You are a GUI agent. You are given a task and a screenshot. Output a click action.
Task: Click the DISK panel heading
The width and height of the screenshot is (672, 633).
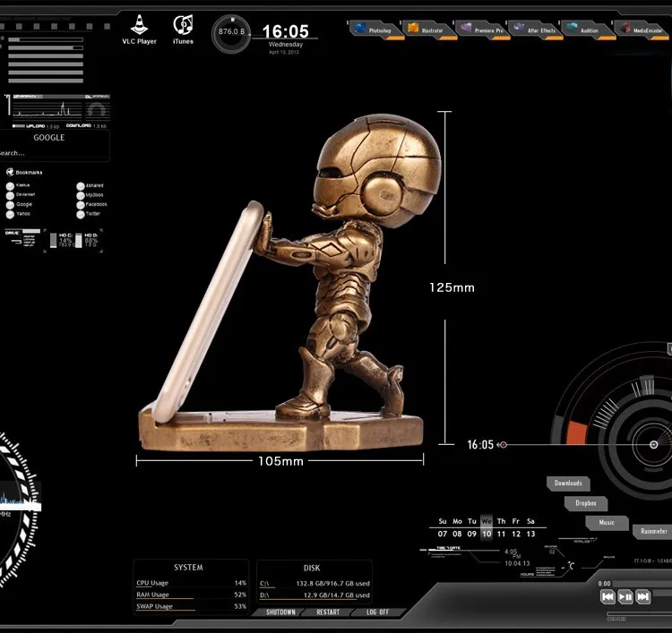(312, 568)
